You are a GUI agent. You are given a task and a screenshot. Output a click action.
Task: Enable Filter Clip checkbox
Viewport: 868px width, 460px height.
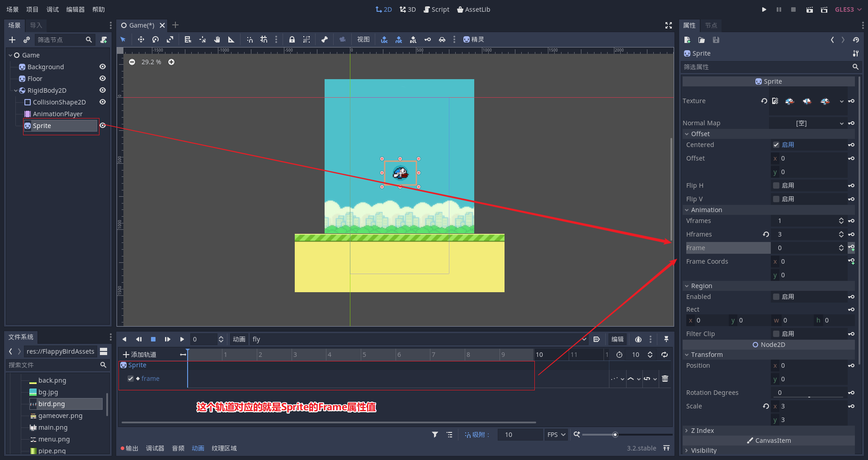776,334
